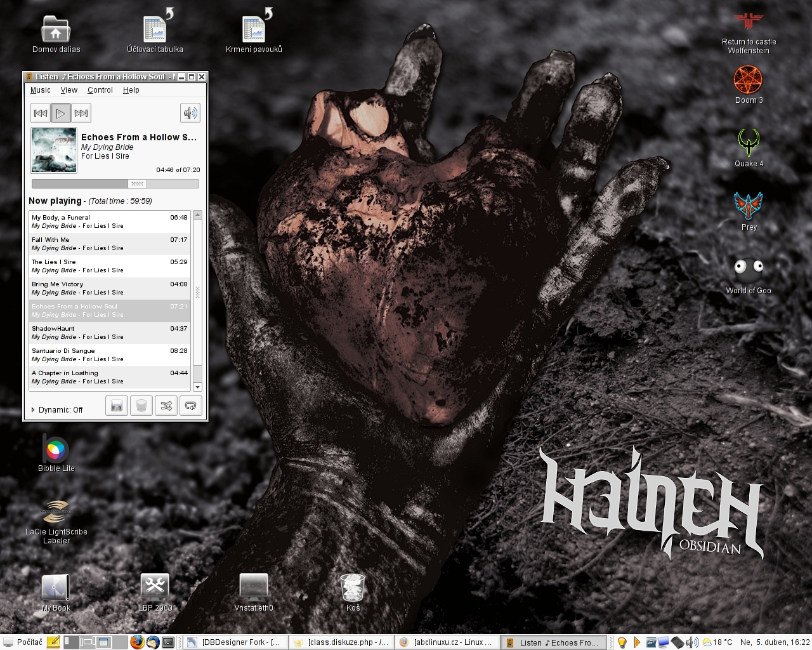Click the save playlist icon
Screen dimensions: 812x650
116,406
